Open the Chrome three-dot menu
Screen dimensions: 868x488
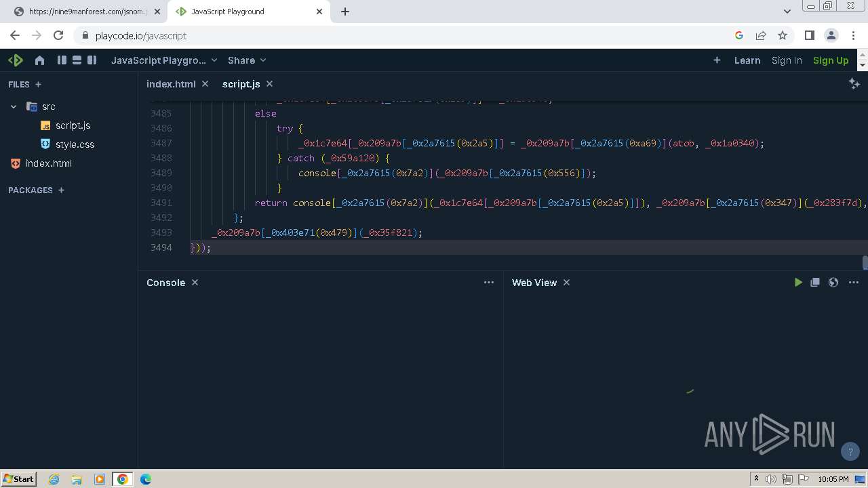[x=853, y=35]
